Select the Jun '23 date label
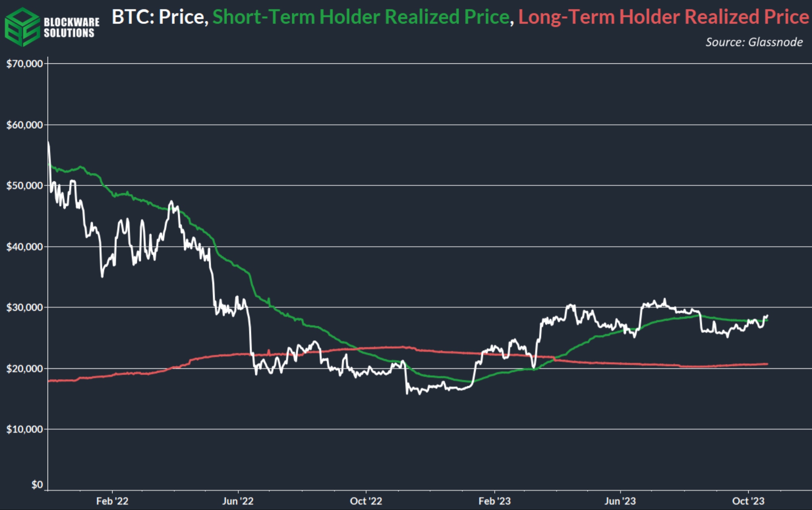Viewport: 812px width, 510px height. pyautogui.click(x=620, y=501)
